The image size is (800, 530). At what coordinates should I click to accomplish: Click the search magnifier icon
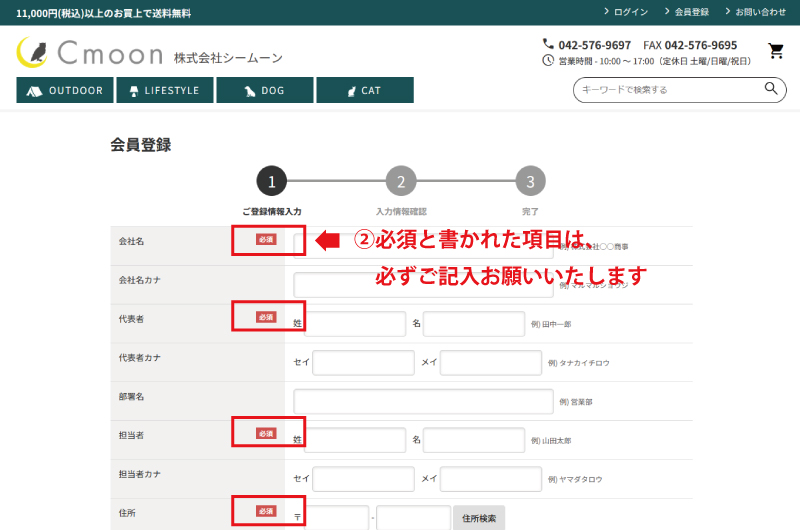(771, 88)
